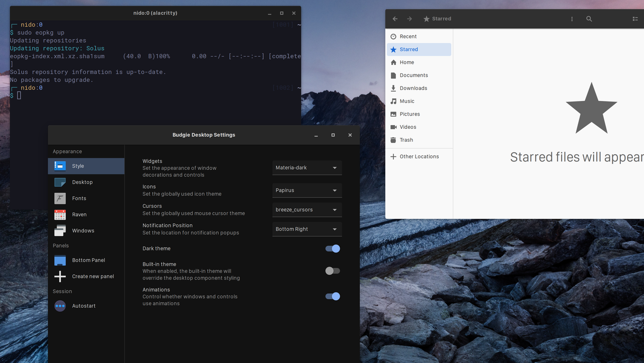Click the Budgie Desktop Settings title bar
Viewport: 644px width, 363px height.
coord(204,135)
